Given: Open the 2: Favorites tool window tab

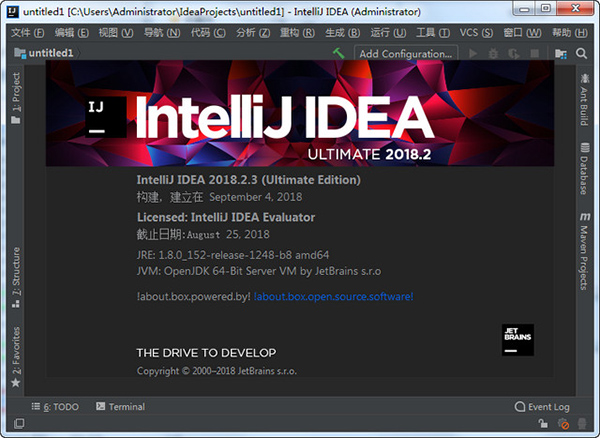Looking at the screenshot, I should click(x=16, y=357).
